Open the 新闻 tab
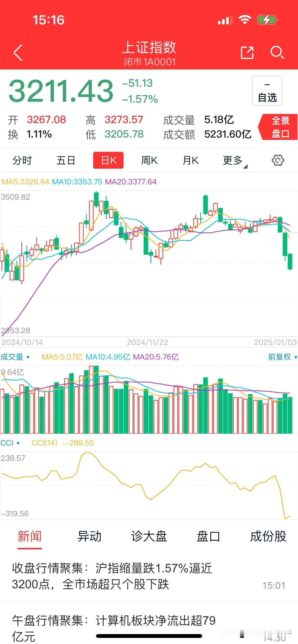Image resolution: width=298 pixels, height=644 pixels. [30, 536]
